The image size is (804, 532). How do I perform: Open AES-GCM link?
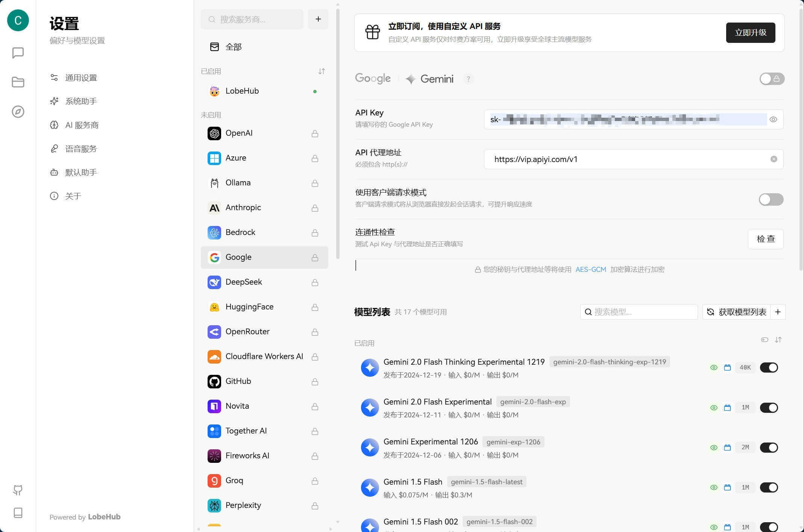click(591, 270)
